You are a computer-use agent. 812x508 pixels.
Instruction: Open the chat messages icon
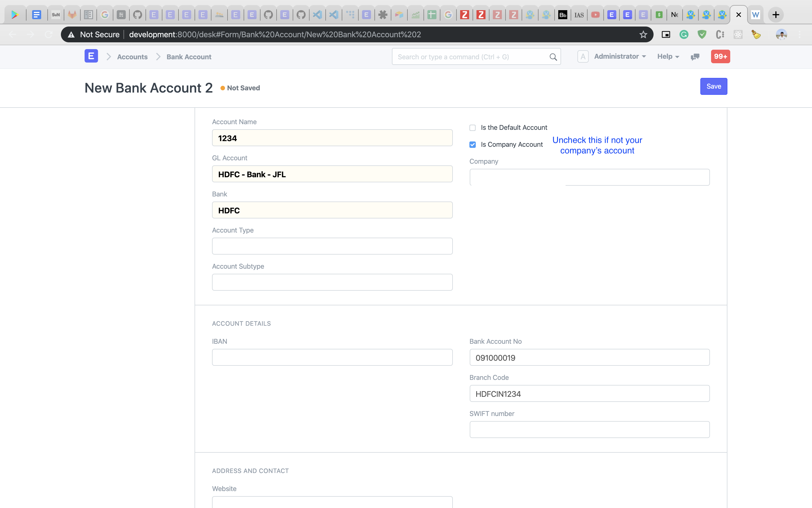click(695, 57)
